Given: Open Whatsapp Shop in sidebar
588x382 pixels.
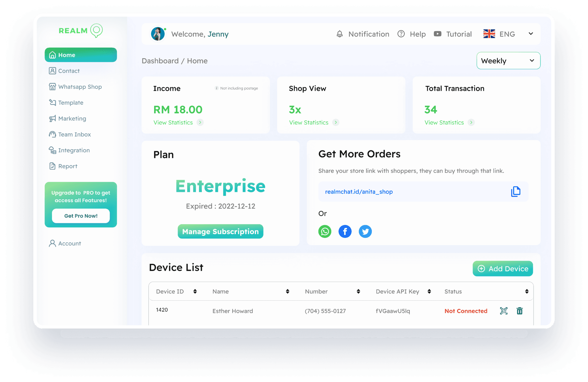Looking at the screenshot, I should [75, 87].
